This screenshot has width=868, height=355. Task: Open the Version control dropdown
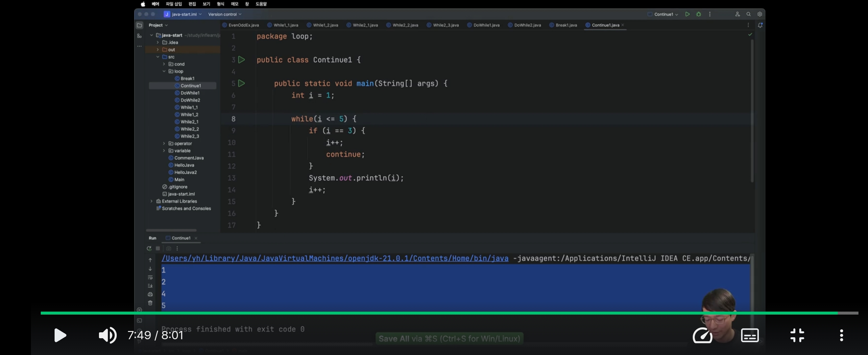click(225, 14)
